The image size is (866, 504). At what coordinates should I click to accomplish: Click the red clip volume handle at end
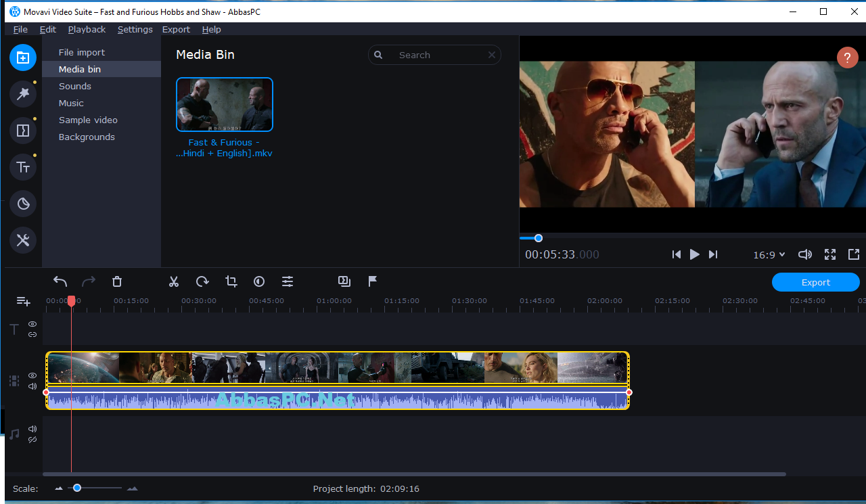coord(629,392)
